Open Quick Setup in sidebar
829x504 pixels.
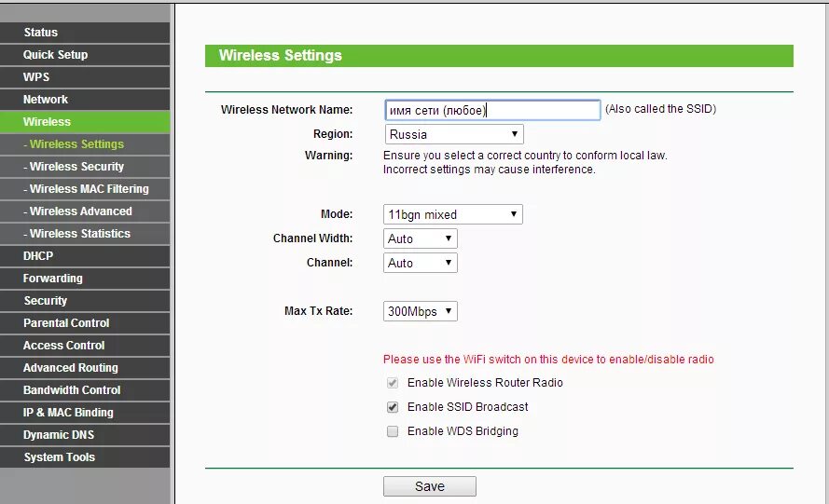point(85,54)
